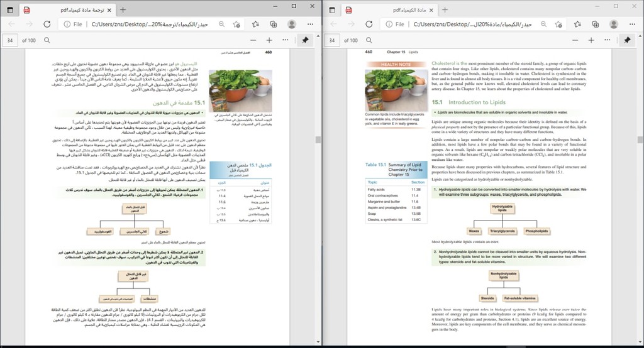The width and height of the screenshot is (644, 348).
Task: Click the 'Fat-soluble vitamins' diagram box
Action: coord(519,298)
